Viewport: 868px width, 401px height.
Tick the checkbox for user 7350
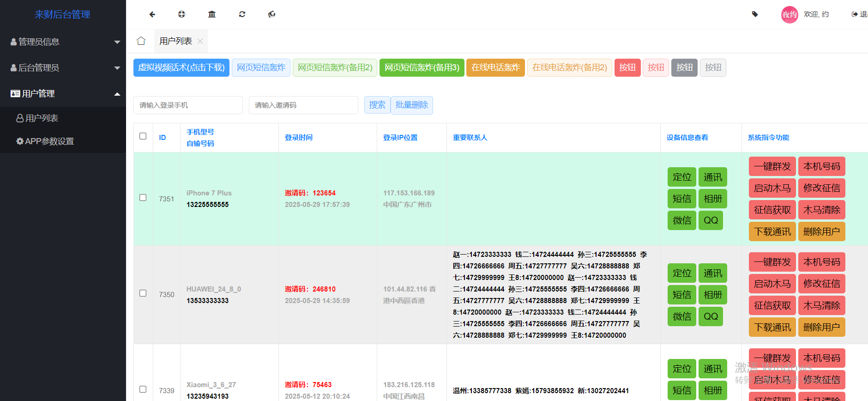[143, 293]
